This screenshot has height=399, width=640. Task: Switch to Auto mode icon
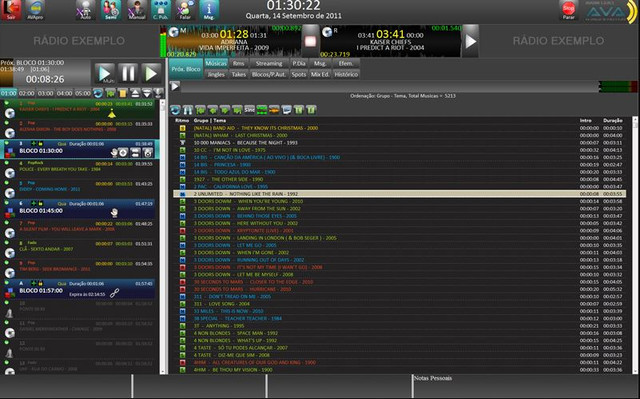(85, 10)
